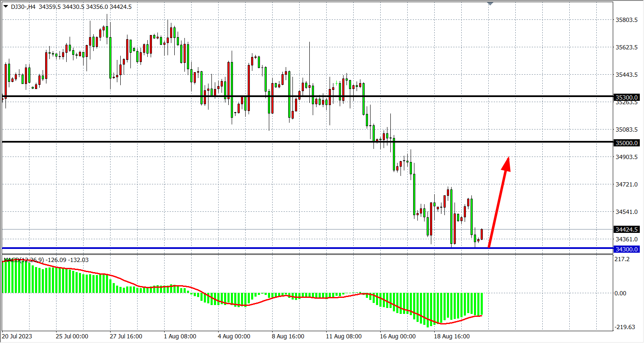This screenshot has width=644, height=343.
Task: Click the 20 Jul 2023 date label
Action: click(17, 336)
